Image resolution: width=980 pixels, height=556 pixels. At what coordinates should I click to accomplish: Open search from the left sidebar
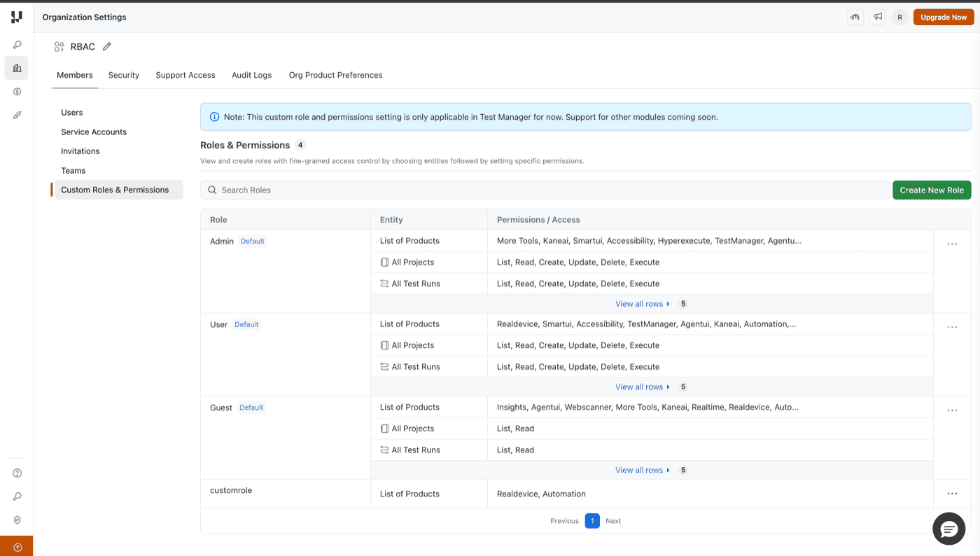click(16, 43)
